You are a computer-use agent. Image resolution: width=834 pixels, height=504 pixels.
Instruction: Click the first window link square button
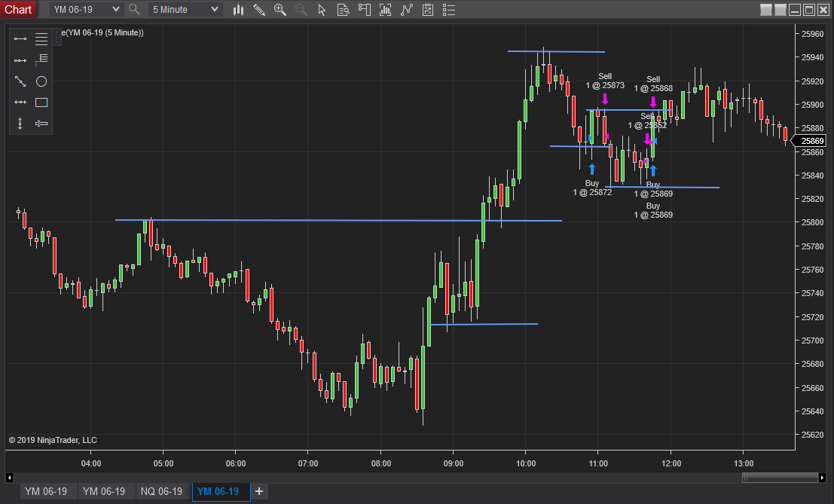click(766, 10)
